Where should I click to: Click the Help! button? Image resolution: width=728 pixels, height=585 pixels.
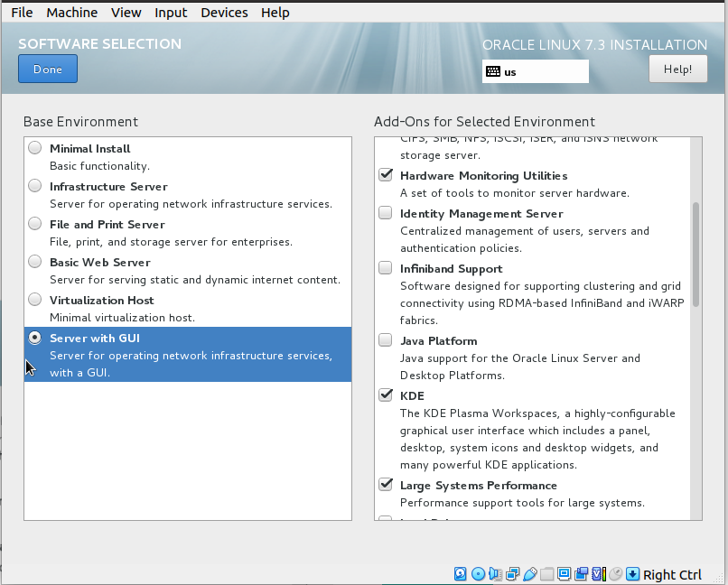coord(677,70)
